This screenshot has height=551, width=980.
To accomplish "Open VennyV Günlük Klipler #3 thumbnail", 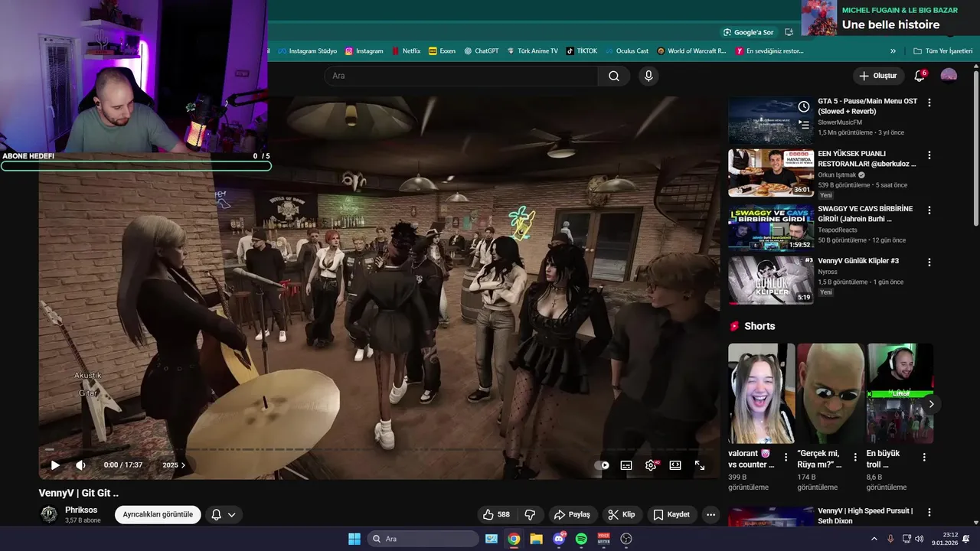I will [x=770, y=280].
